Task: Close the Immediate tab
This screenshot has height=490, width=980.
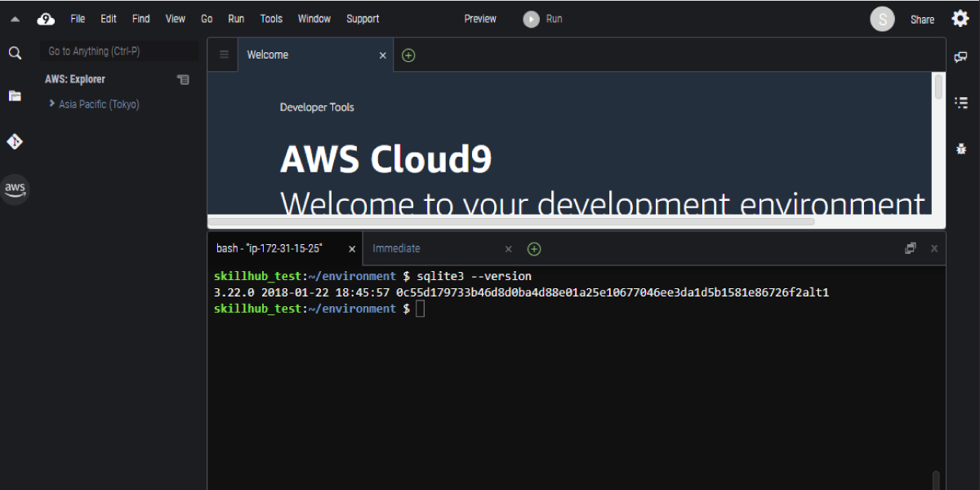Action: pyautogui.click(x=508, y=249)
